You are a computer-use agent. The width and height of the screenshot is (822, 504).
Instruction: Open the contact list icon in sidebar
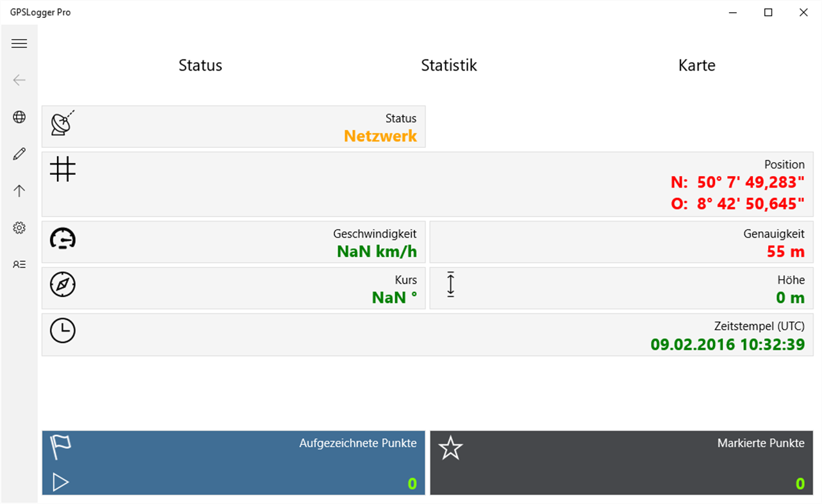19,264
